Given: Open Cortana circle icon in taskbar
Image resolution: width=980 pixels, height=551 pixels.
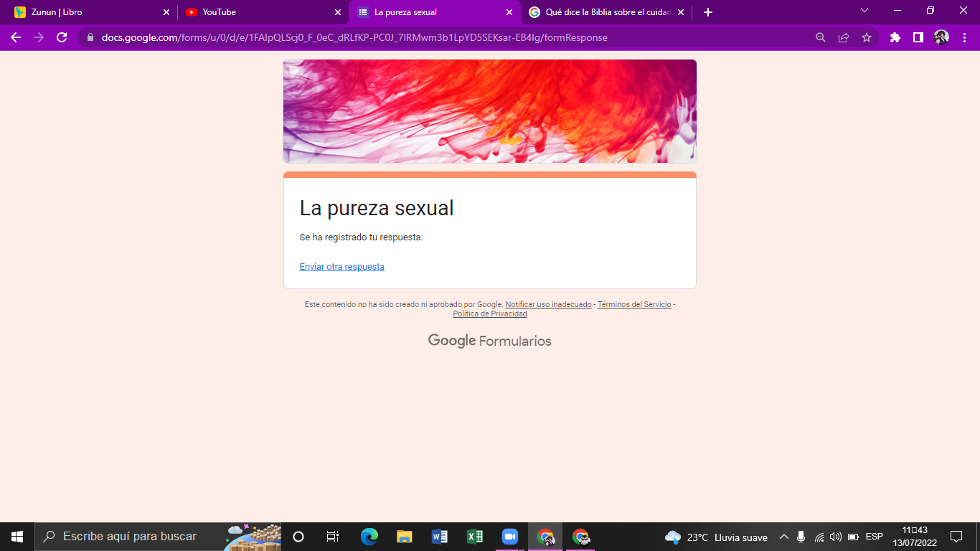Looking at the screenshot, I should point(298,537).
